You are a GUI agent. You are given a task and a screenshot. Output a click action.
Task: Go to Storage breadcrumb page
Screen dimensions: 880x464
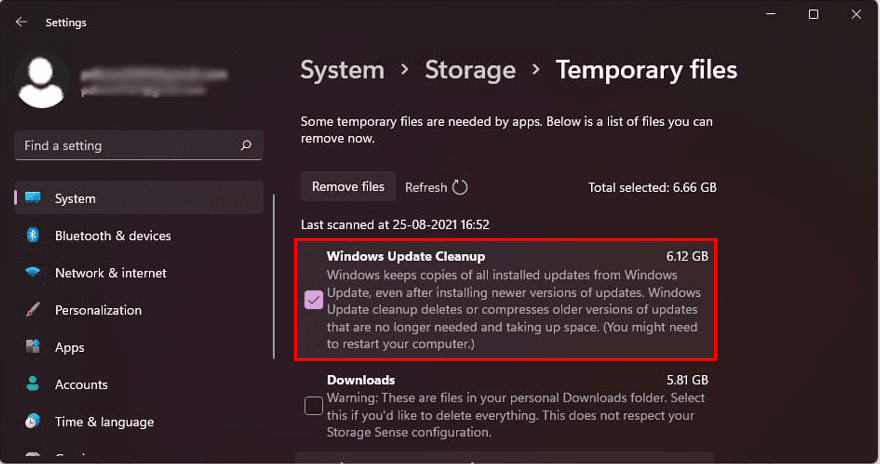tap(470, 70)
